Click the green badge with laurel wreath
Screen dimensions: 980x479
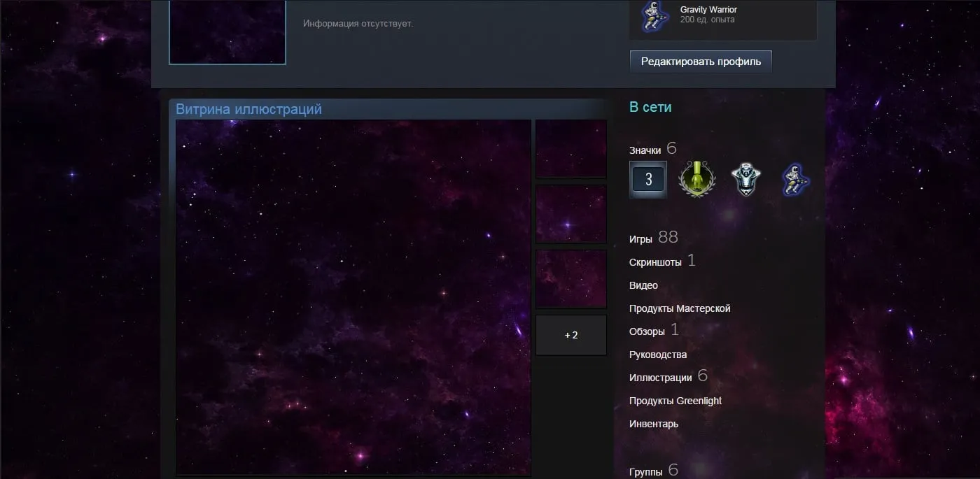696,178
